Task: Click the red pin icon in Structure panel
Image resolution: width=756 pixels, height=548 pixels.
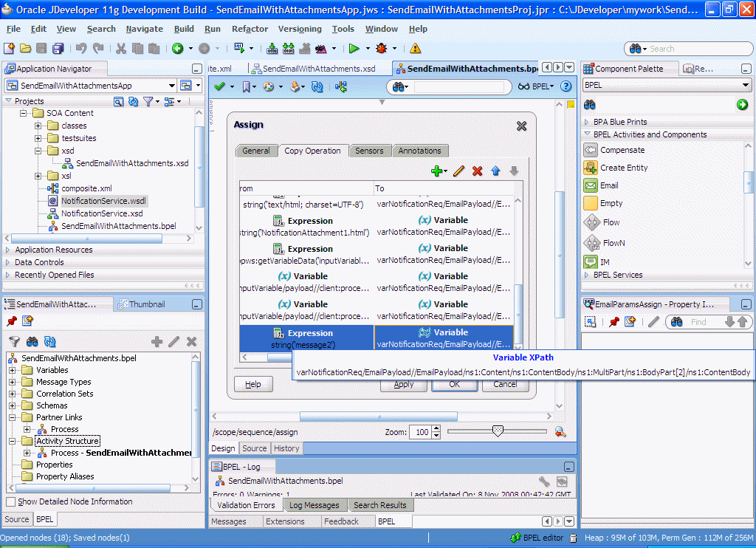Action: click(12, 321)
